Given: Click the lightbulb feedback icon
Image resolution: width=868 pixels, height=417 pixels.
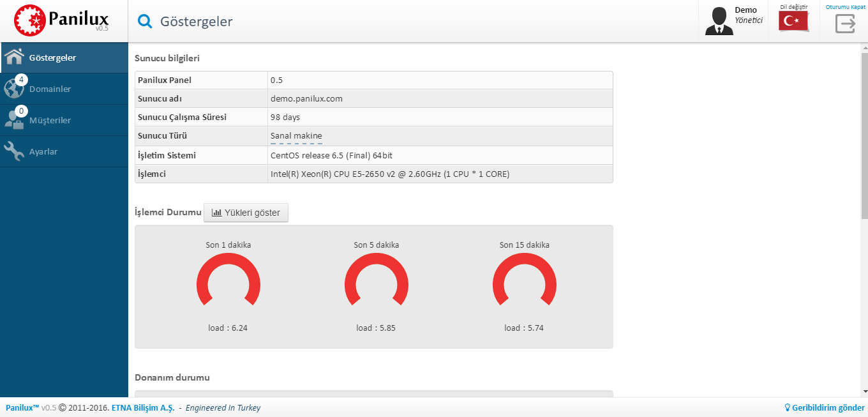Looking at the screenshot, I should click(x=787, y=408).
